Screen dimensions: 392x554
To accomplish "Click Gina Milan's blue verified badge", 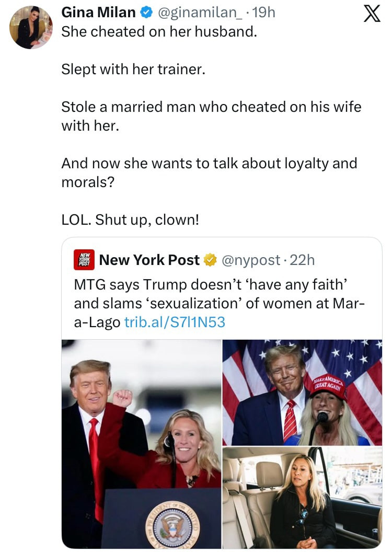I will (147, 12).
